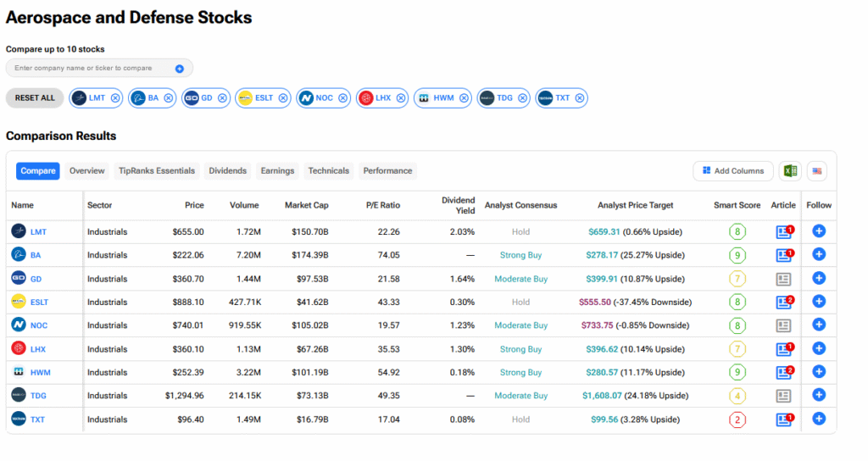868x461 pixels.
Task: Open LHX article icon
Action: [784, 349]
